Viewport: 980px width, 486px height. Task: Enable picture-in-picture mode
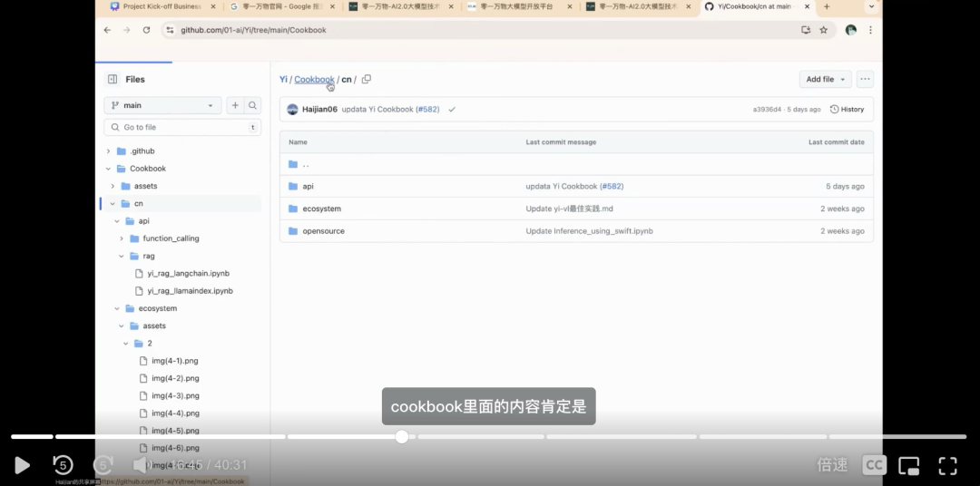[x=908, y=465]
